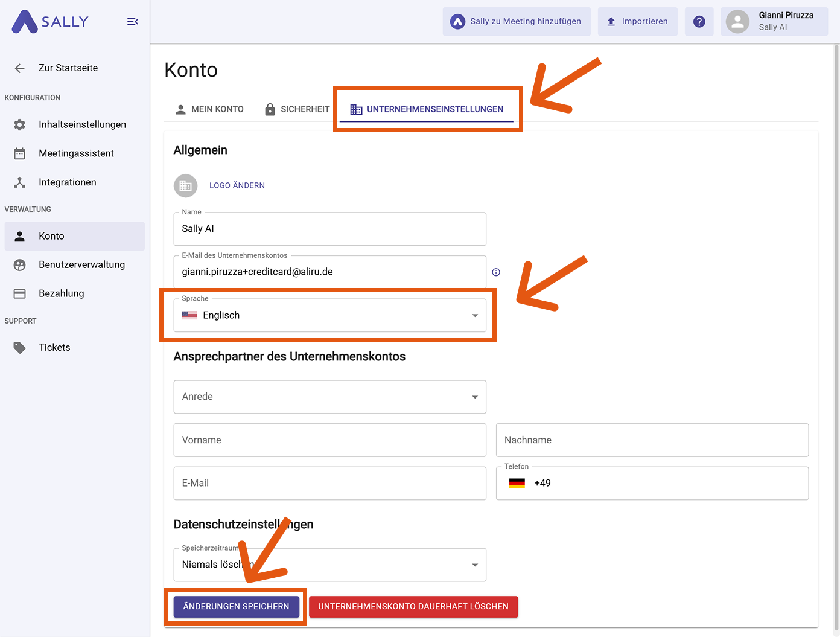Click the company logo placeholder image

(186, 185)
